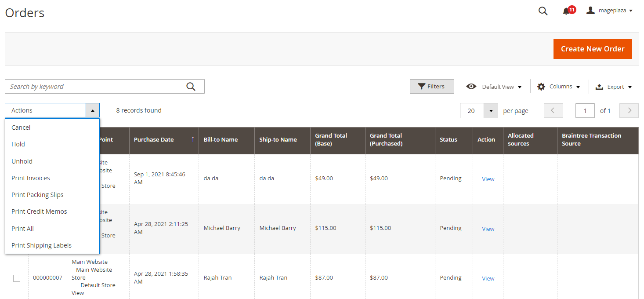Click the Columns gear icon

coord(541,87)
